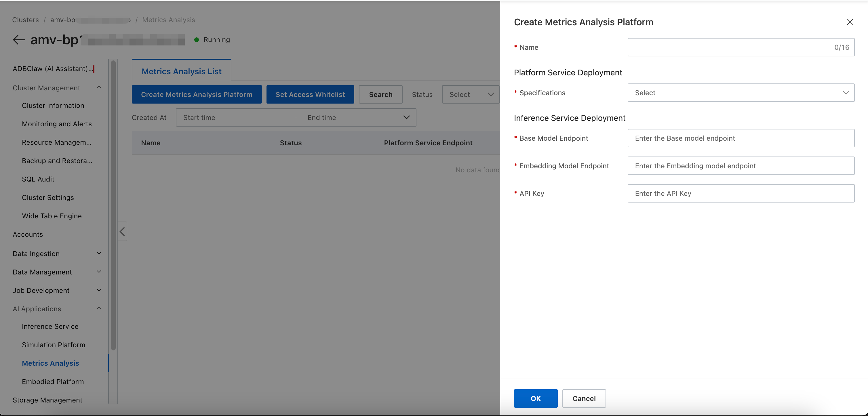Expand the Job Development menu
Image resolution: width=868 pixels, height=416 pixels.
(99, 290)
